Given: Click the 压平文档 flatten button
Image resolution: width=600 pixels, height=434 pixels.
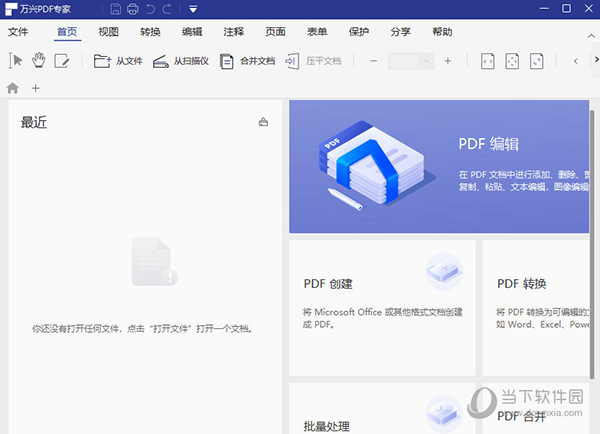Looking at the screenshot, I should tap(313, 61).
